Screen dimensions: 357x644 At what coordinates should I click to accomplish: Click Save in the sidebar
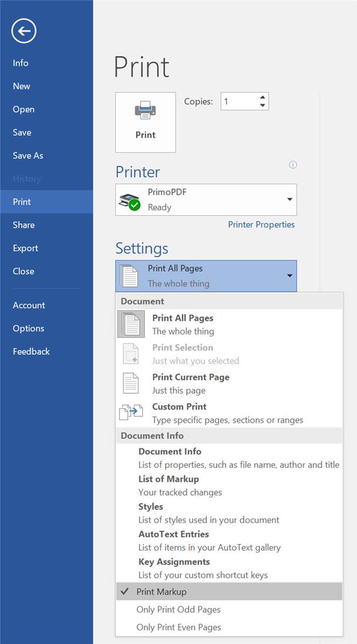[47, 132]
